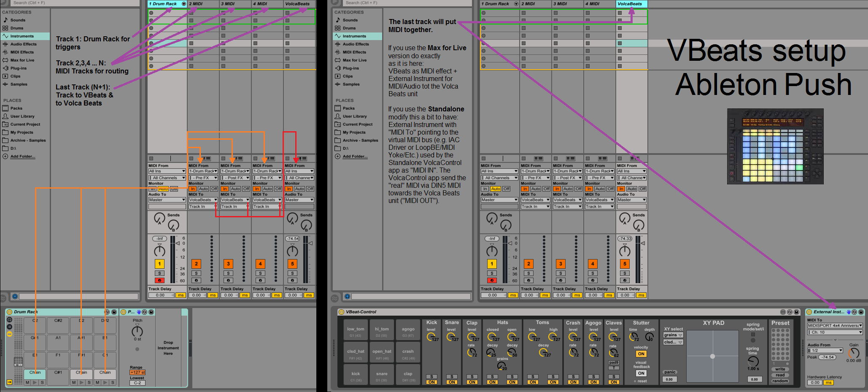This screenshot has width=868, height=392.
Task: Click Gain knob in External Instrument
Action: 854,353
